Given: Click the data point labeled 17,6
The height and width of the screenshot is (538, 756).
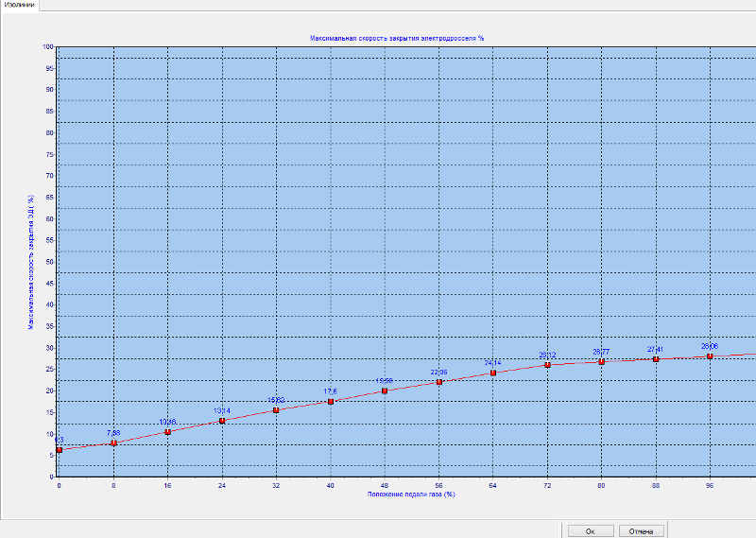Looking at the screenshot, I should [x=330, y=402].
